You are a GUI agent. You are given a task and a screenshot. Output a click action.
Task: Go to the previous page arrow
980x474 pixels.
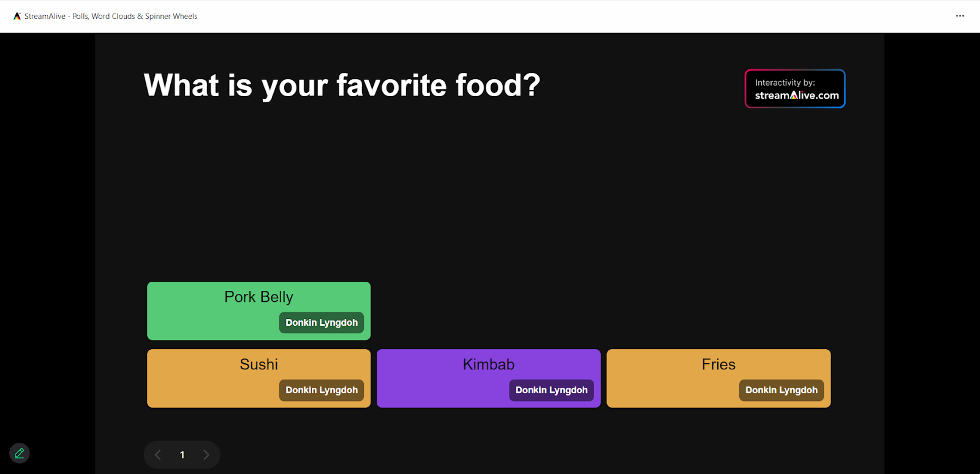(158, 454)
